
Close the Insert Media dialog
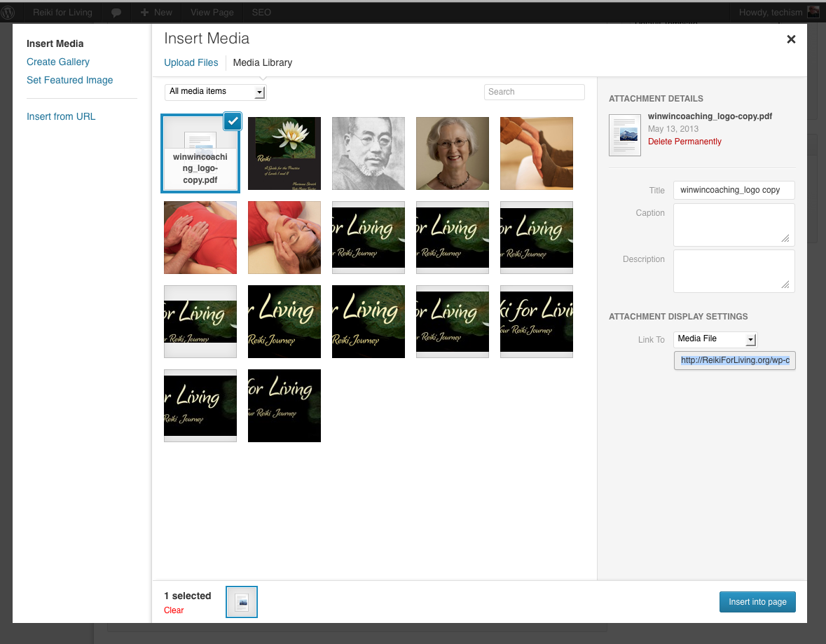tap(791, 40)
